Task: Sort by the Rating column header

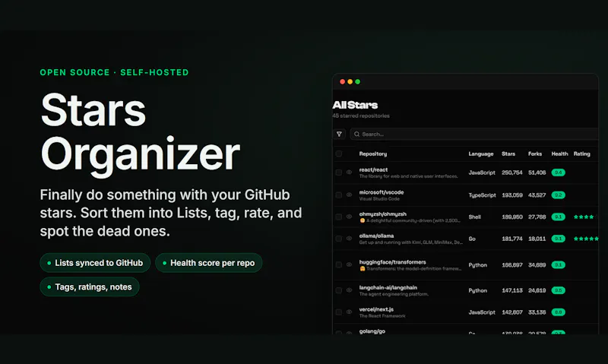Action: coord(581,154)
